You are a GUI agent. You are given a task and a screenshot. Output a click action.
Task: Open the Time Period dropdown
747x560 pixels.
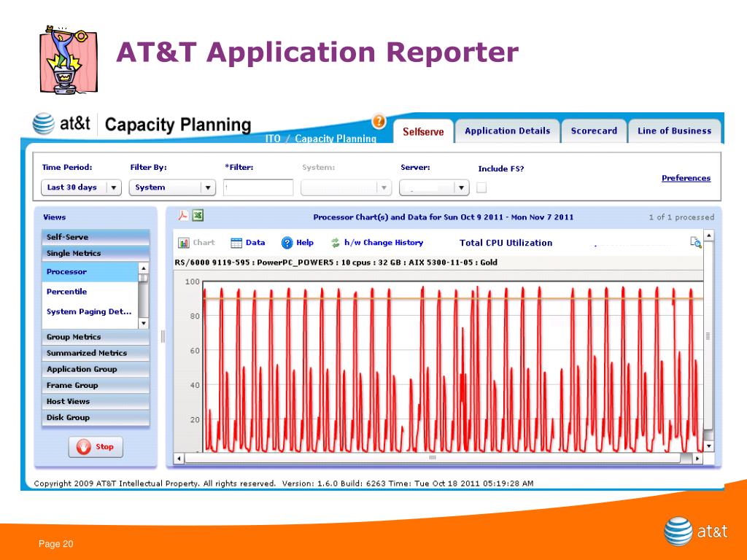(x=81, y=187)
